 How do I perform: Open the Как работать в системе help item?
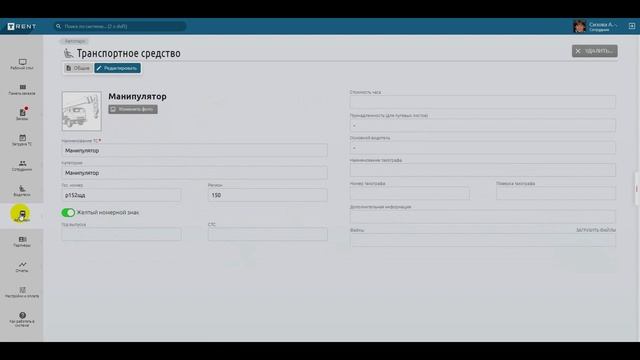[22, 319]
